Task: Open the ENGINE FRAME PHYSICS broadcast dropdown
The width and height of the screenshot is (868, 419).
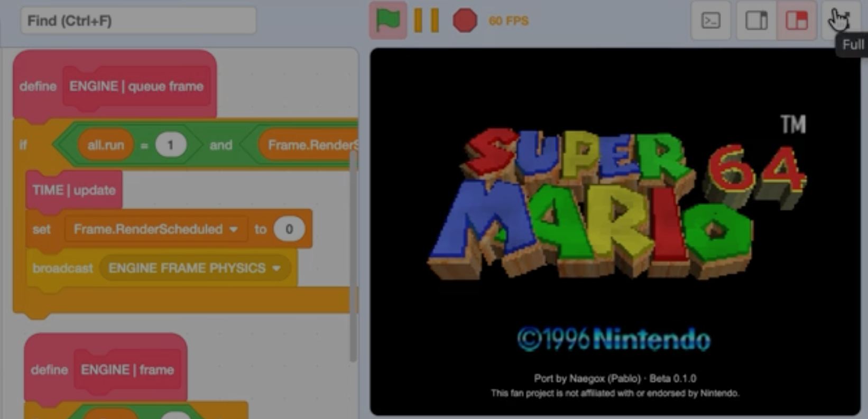Action: 195,268
